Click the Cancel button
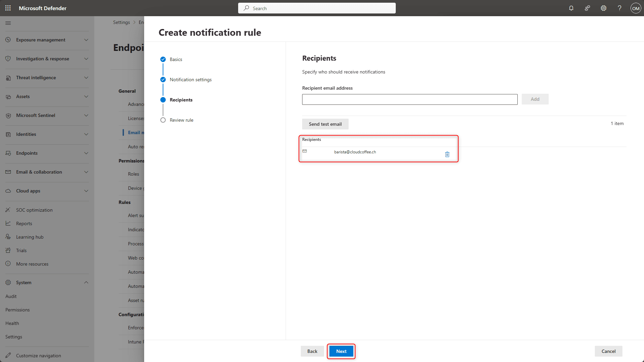Image resolution: width=644 pixels, height=362 pixels. (x=608, y=351)
